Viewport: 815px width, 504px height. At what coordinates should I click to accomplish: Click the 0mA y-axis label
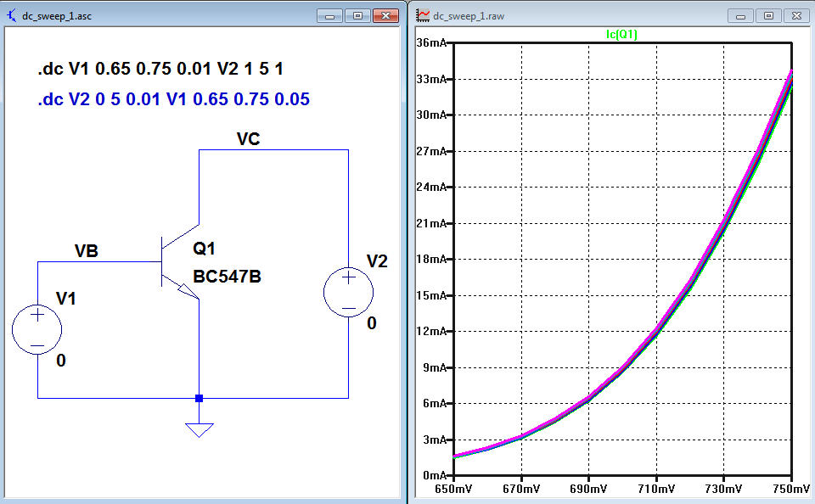tap(435, 475)
